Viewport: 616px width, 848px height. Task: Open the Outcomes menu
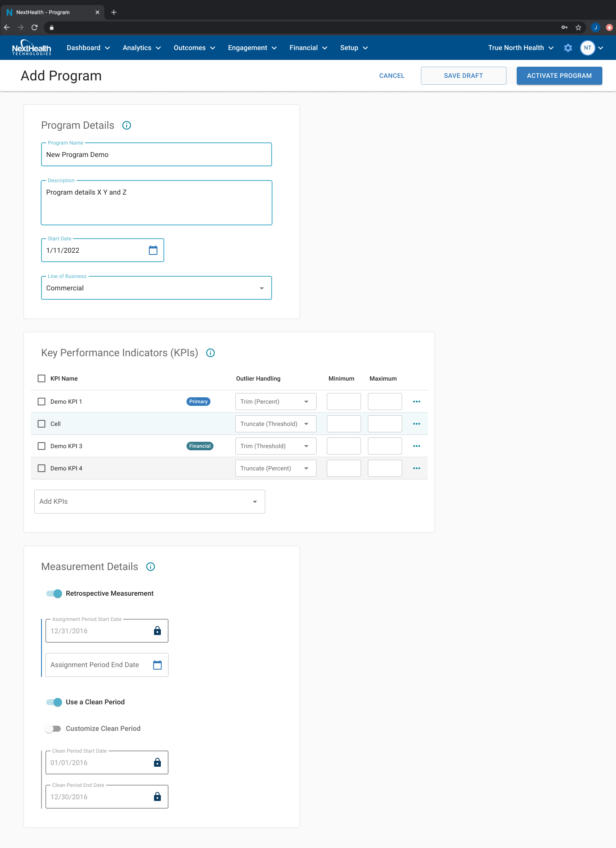(194, 48)
